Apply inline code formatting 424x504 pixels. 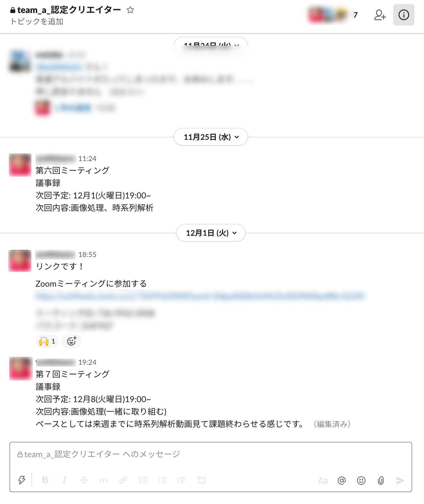coord(104,480)
